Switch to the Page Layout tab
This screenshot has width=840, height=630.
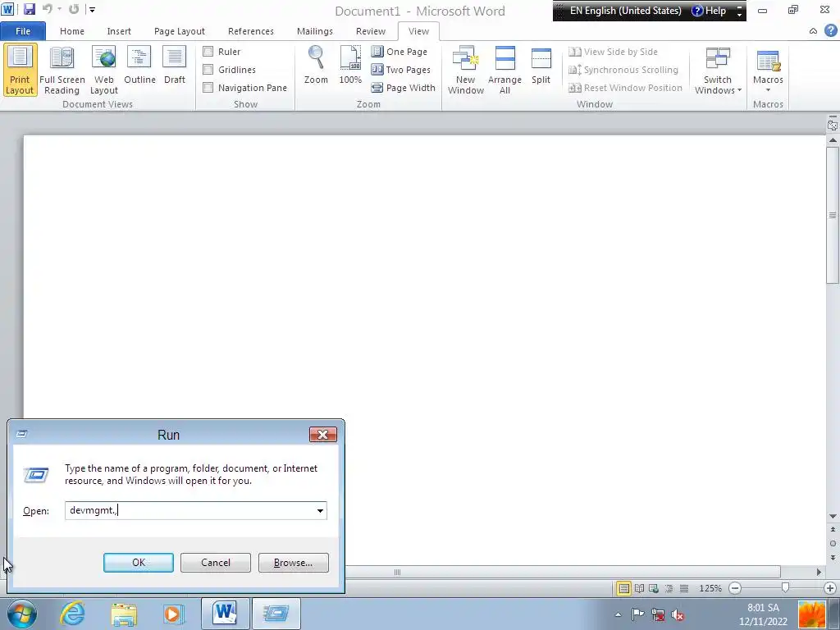180,31
